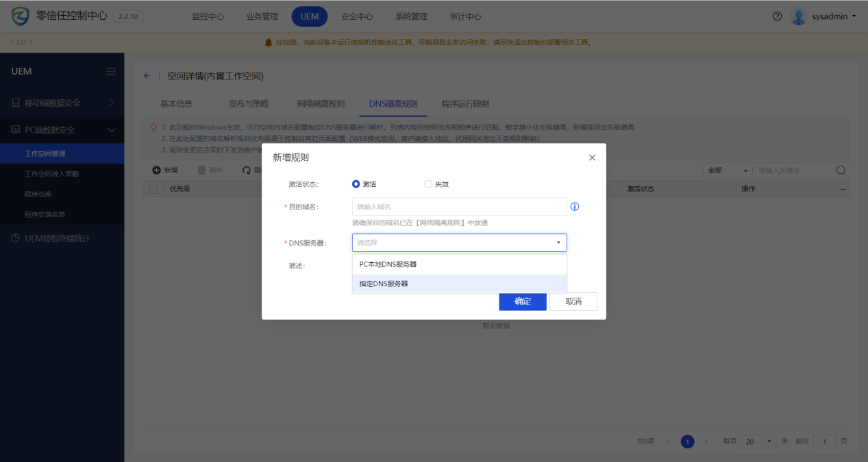The image size is (868, 462).
Task: Select the 失效 radio button
Action: coord(428,184)
